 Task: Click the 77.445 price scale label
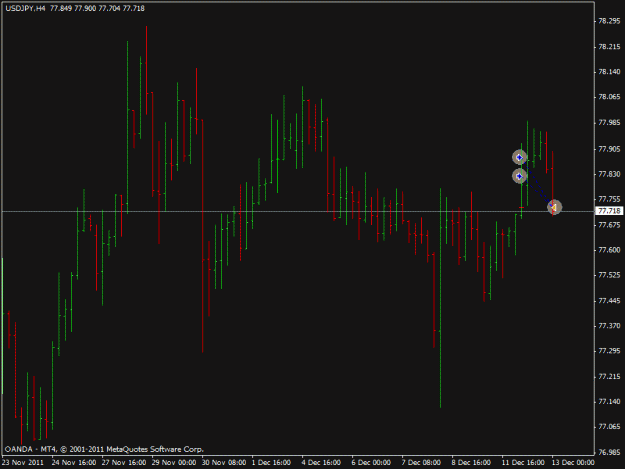coord(609,301)
